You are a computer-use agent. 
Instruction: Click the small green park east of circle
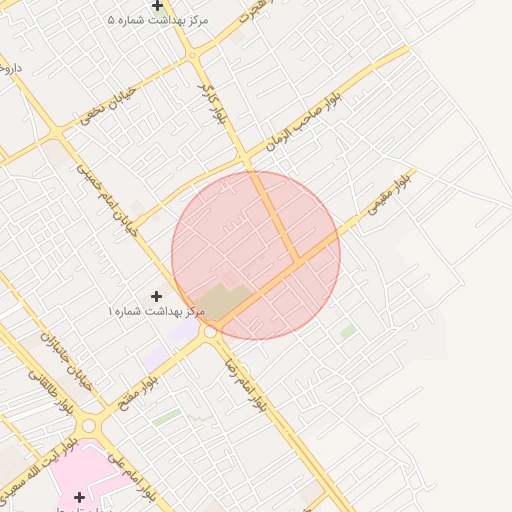[348, 332]
